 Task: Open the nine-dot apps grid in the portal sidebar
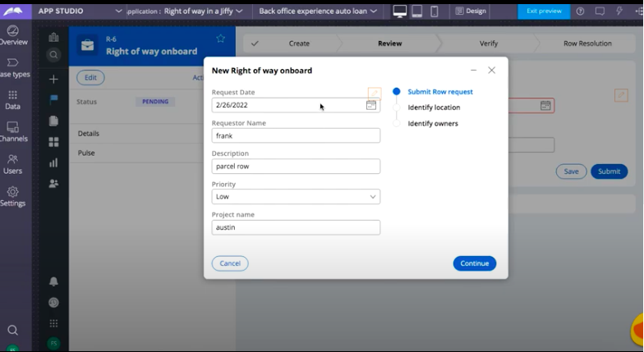tap(53, 323)
